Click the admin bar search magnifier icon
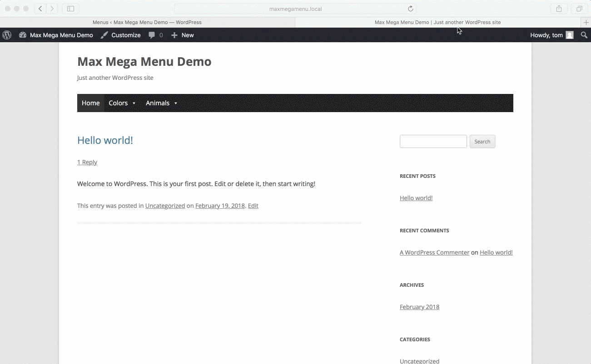 tap(584, 35)
